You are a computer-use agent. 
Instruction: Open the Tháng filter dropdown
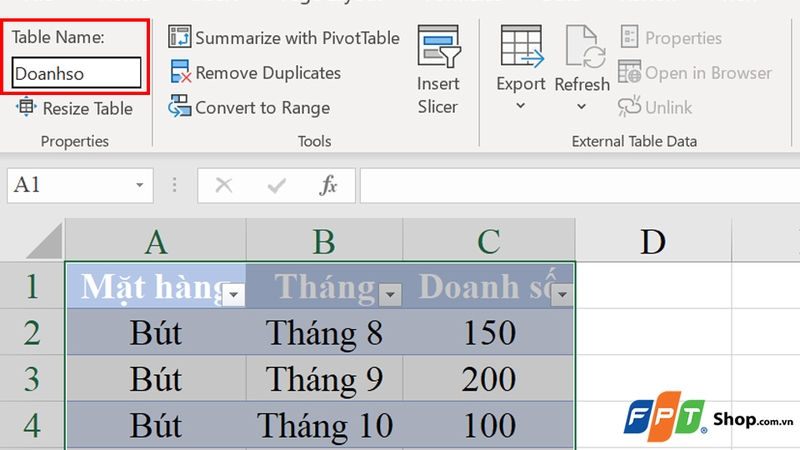click(390, 294)
